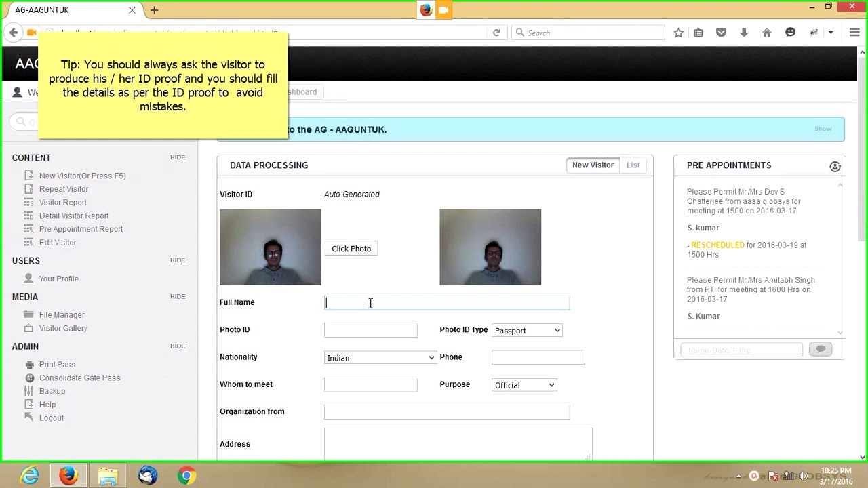
Task: Open the toolbar addon dropdown arrow
Action: click(831, 33)
